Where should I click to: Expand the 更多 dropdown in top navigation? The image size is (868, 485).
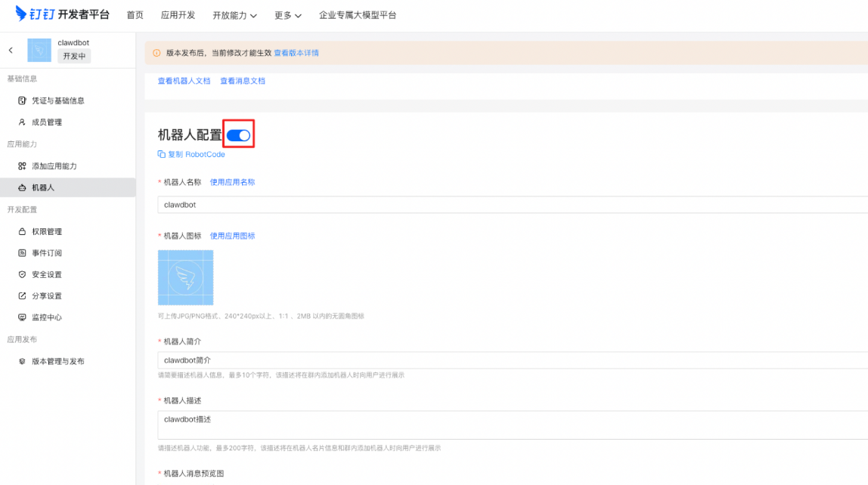(x=288, y=15)
